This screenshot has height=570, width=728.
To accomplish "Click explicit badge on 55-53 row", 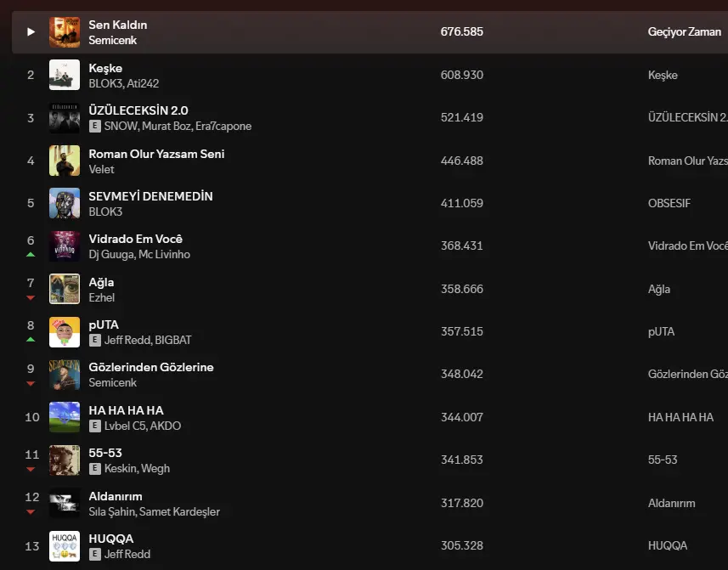I will 94,468.
